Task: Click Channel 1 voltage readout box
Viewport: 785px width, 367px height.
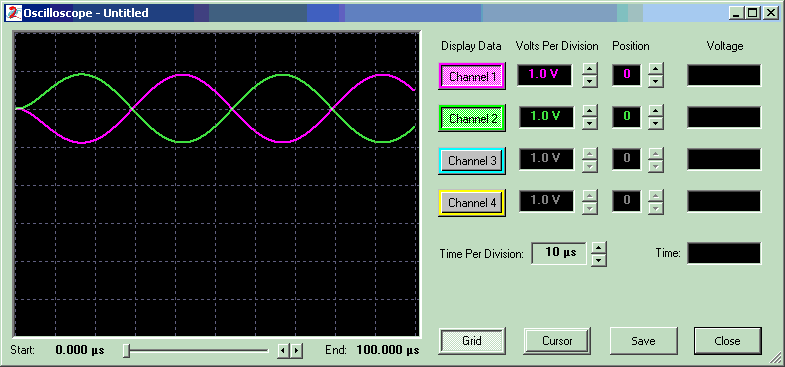Action: point(724,75)
